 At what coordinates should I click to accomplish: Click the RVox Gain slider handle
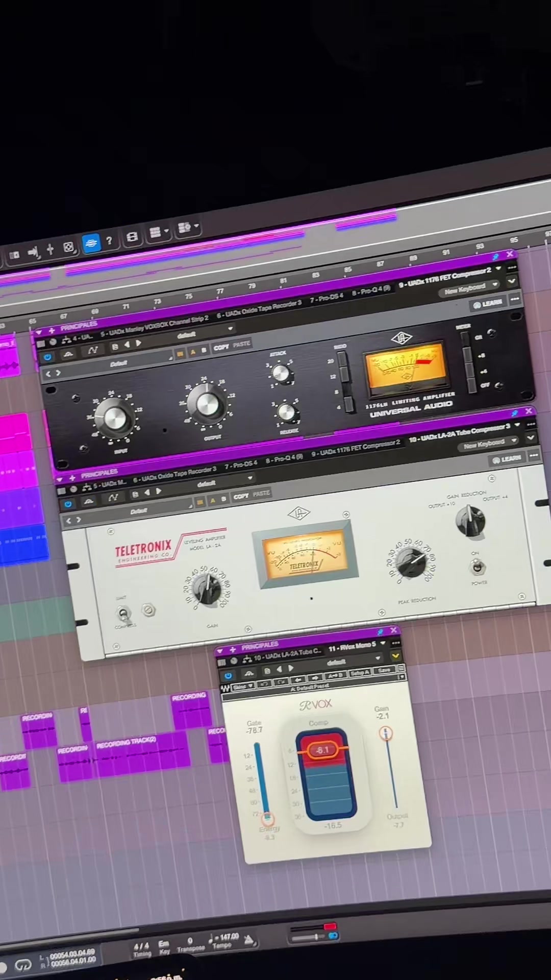pos(386,733)
